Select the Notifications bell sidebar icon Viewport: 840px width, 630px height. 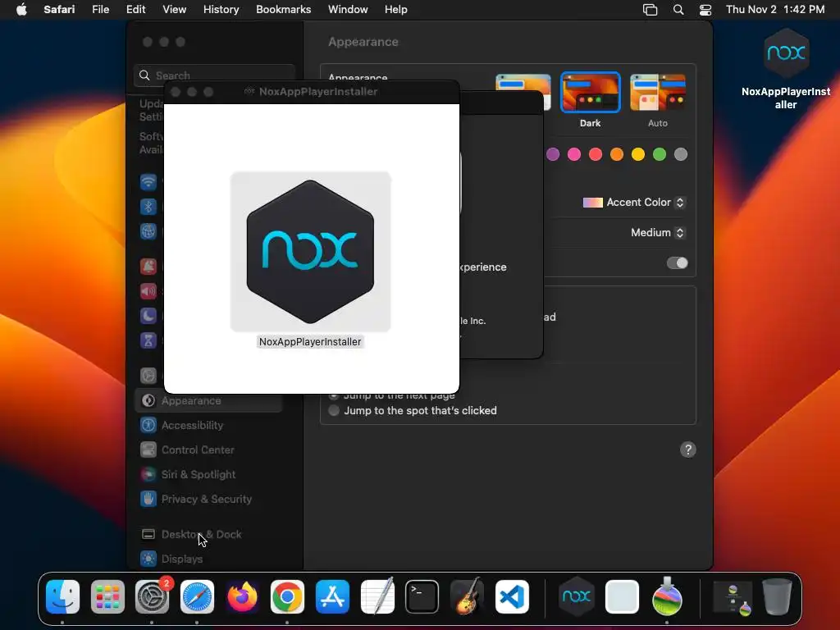[x=148, y=267]
